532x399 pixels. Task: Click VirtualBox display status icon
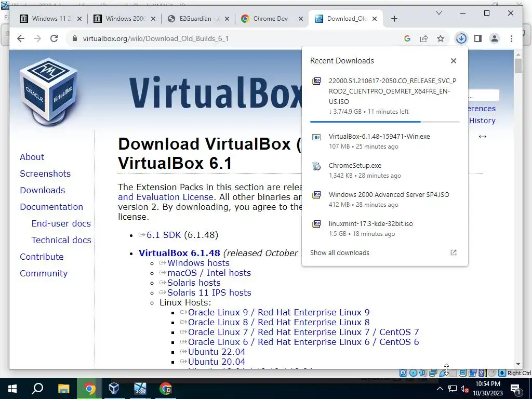[x=462, y=373]
